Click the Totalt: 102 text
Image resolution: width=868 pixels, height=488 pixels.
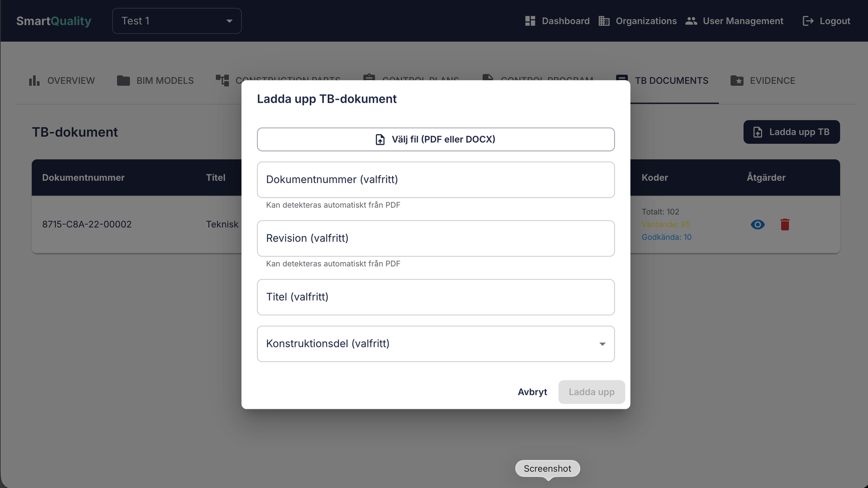(660, 212)
